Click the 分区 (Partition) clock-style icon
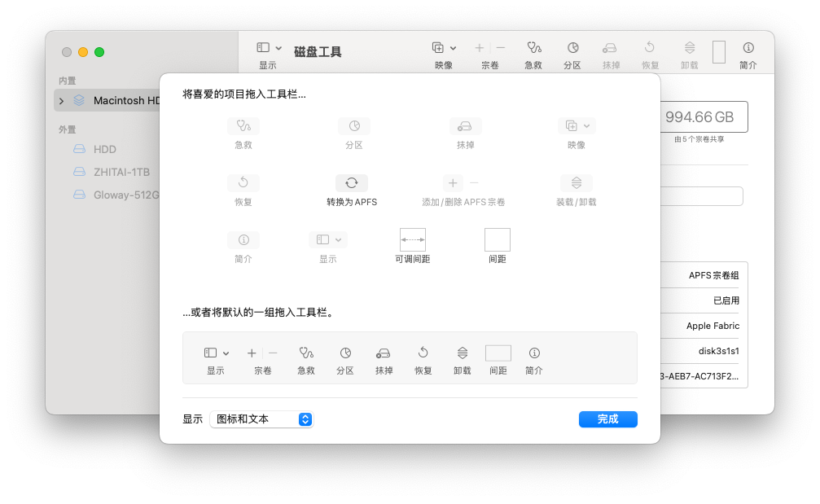 [x=354, y=125]
